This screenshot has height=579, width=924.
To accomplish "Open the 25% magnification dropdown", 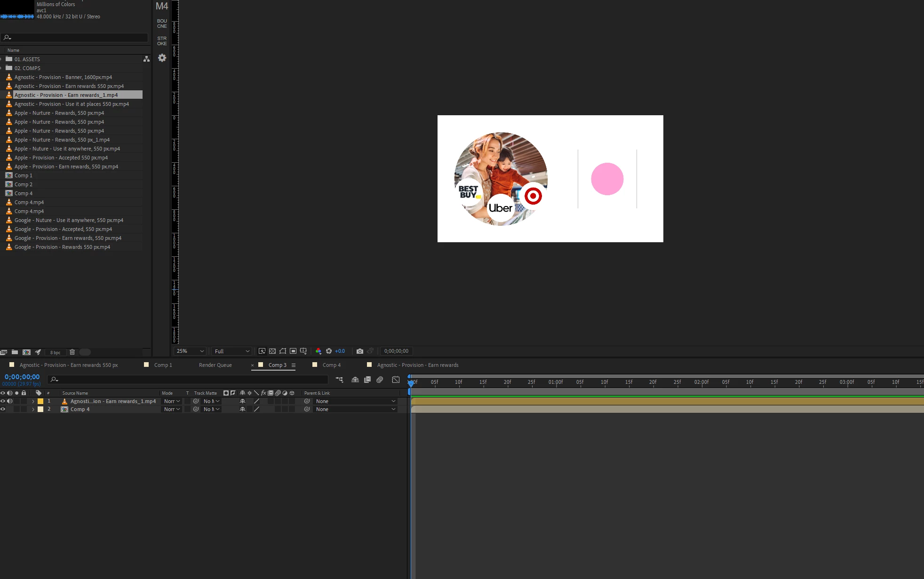I will 190,351.
